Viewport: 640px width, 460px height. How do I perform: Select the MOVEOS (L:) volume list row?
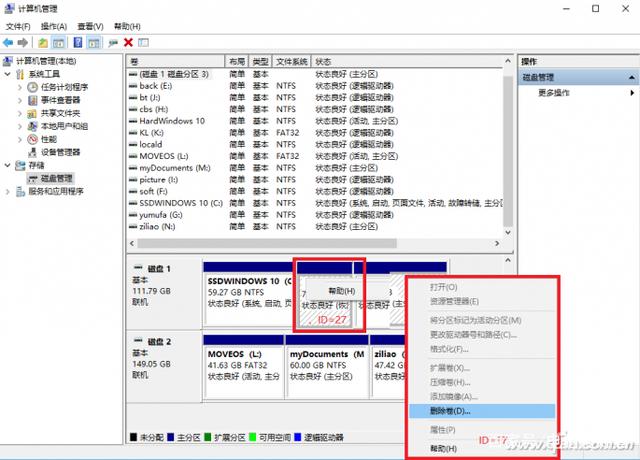(315, 156)
